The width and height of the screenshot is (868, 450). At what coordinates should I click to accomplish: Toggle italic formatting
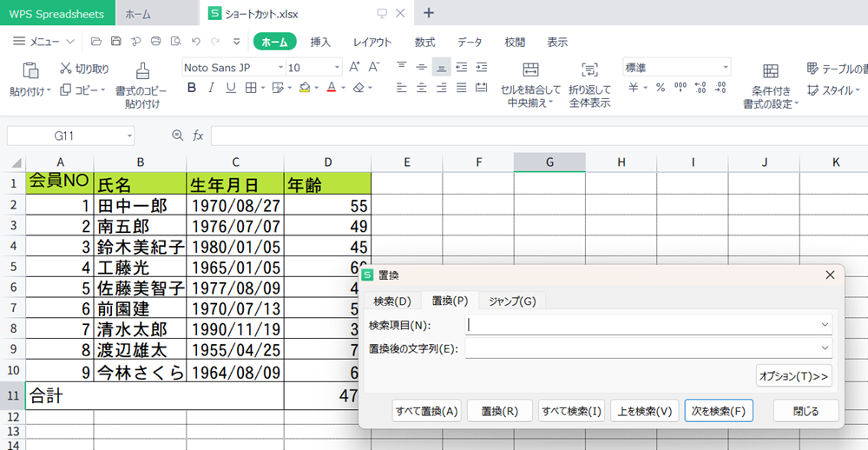click(x=211, y=88)
